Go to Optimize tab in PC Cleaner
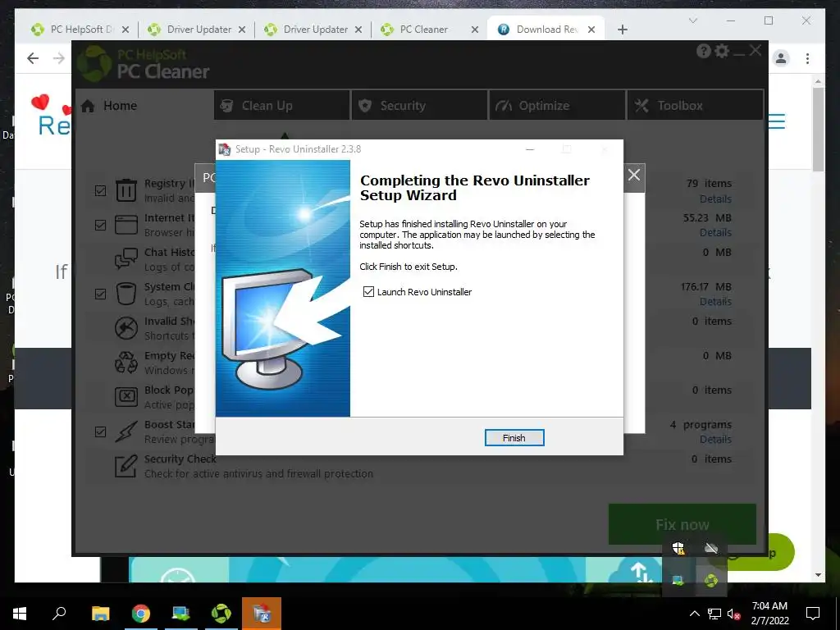 pos(557,106)
